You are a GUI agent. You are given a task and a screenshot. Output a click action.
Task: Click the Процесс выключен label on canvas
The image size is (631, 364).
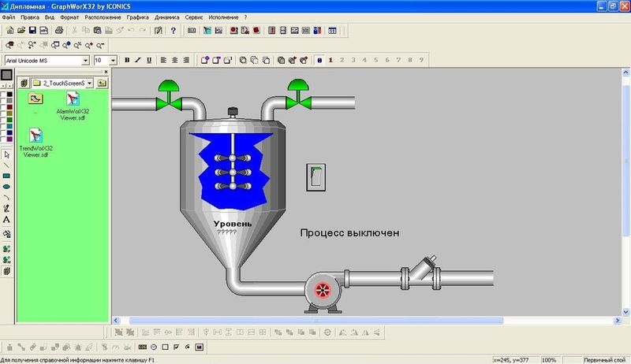coord(349,232)
